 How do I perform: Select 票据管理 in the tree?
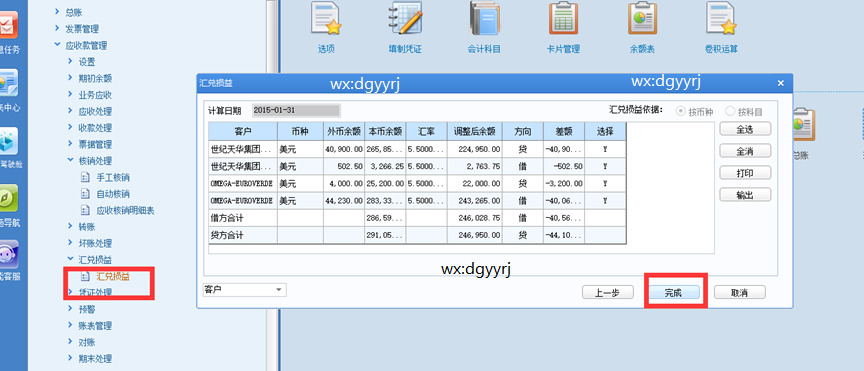[x=95, y=144]
